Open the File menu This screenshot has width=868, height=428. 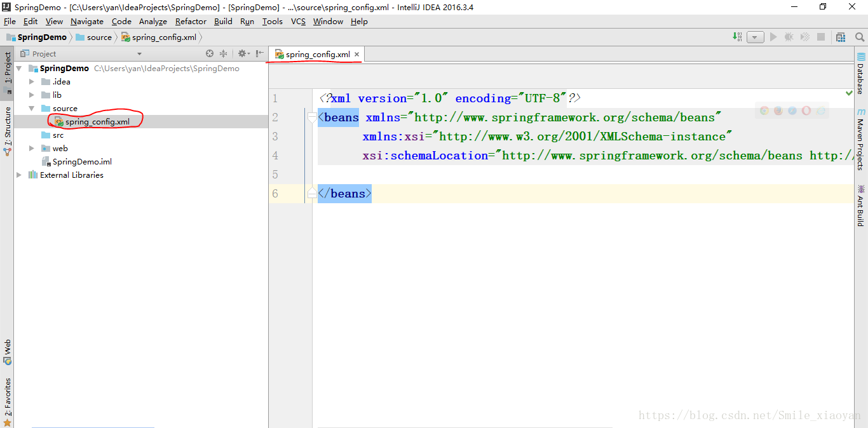[x=10, y=21]
